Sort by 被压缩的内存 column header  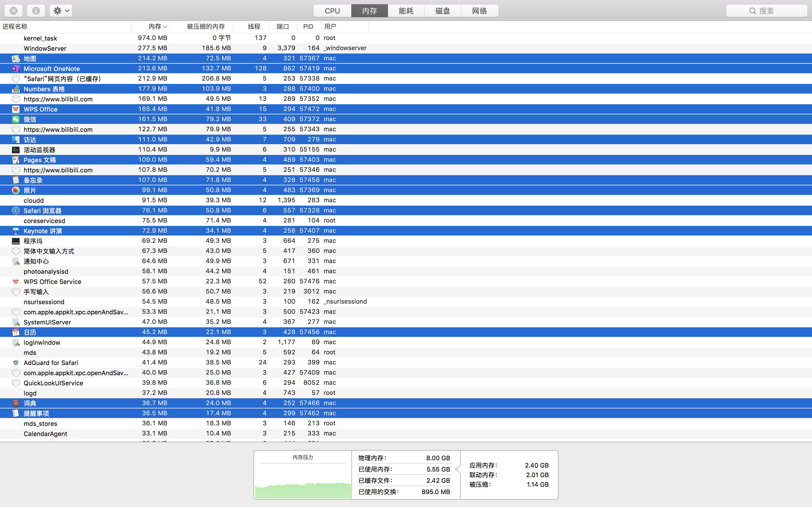(205, 26)
